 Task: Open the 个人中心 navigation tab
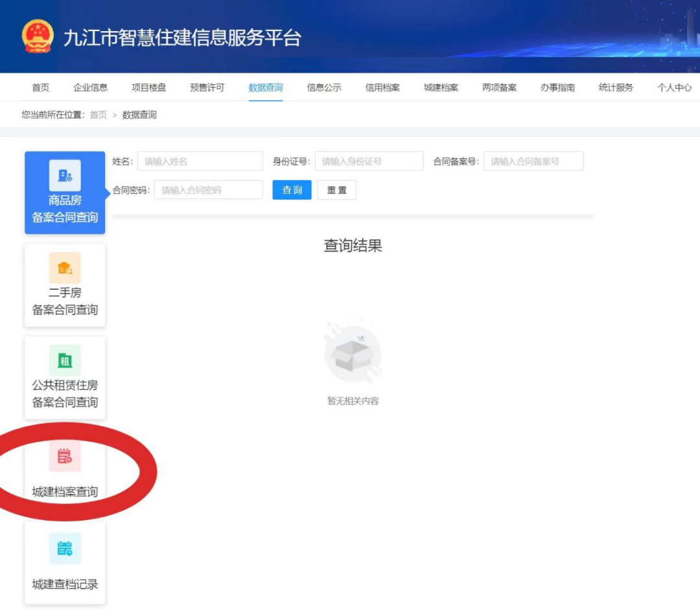click(x=675, y=88)
